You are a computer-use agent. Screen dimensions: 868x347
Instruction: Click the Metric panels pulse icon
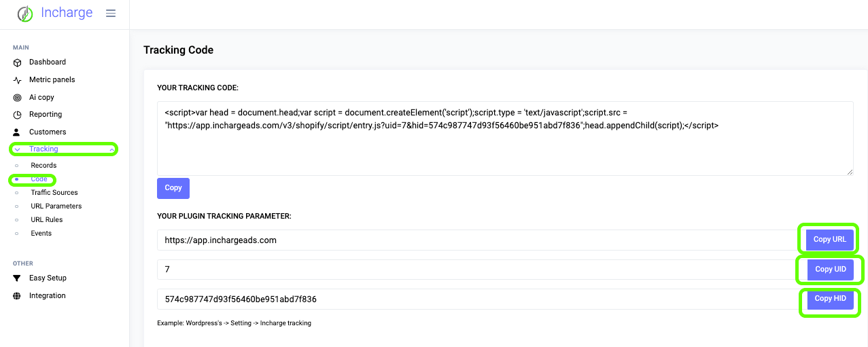tap(18, 80)
